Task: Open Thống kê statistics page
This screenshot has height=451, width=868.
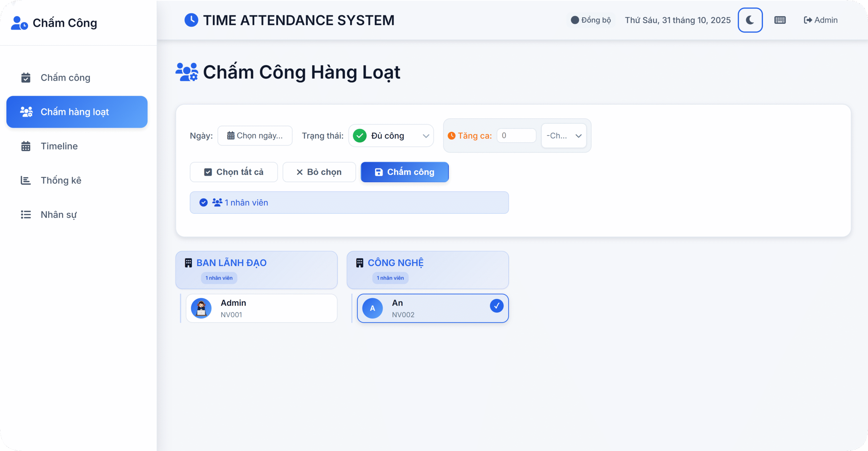Action: click(61, 181)
